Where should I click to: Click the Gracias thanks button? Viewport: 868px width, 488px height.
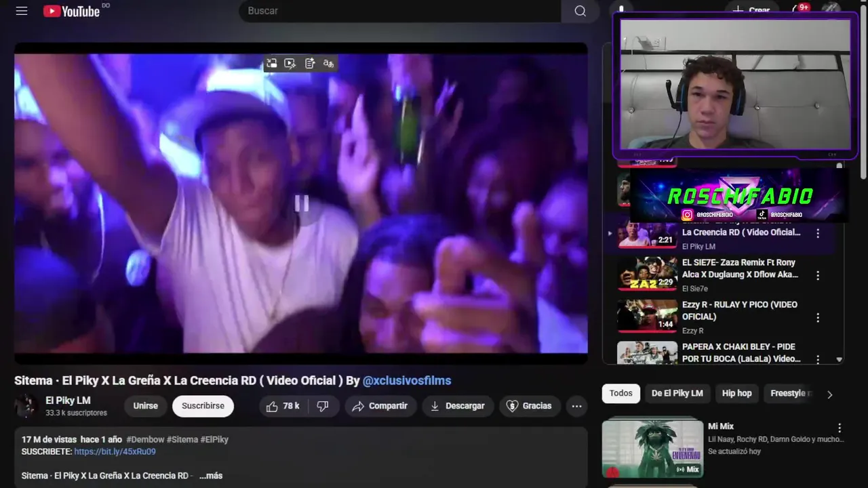[x=530, y=406]
